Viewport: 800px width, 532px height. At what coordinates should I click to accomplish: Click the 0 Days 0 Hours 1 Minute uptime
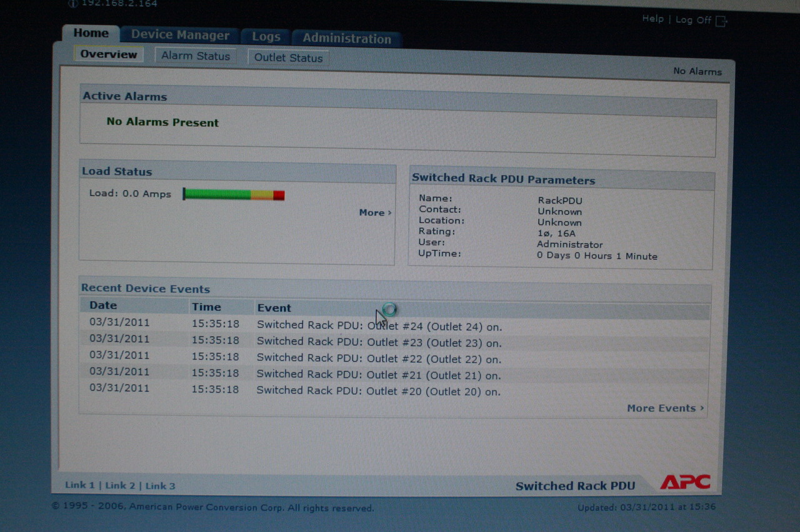(x=597, y=256)
